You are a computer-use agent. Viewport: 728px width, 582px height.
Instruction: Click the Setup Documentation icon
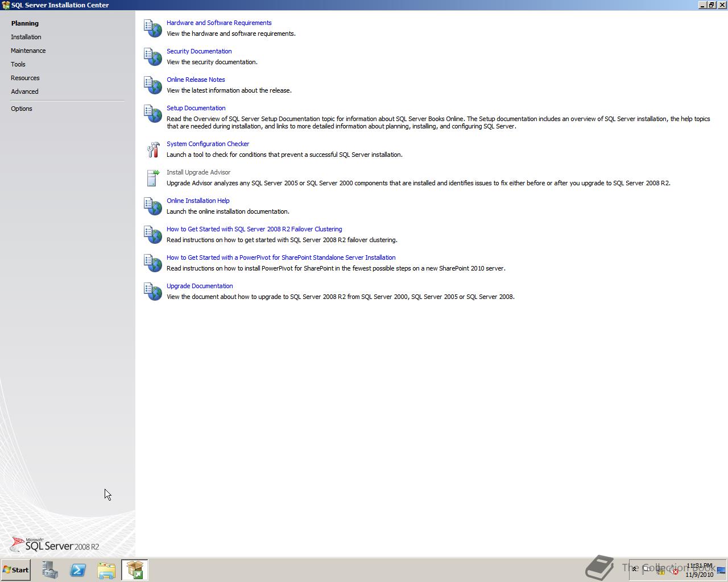[153, 114]
